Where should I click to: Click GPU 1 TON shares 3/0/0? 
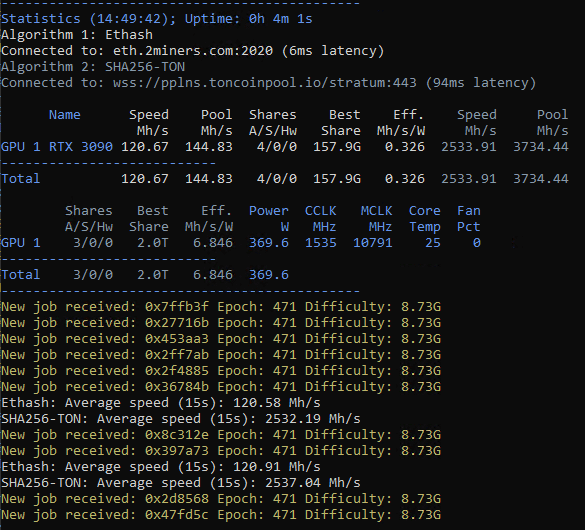point(93,243)
